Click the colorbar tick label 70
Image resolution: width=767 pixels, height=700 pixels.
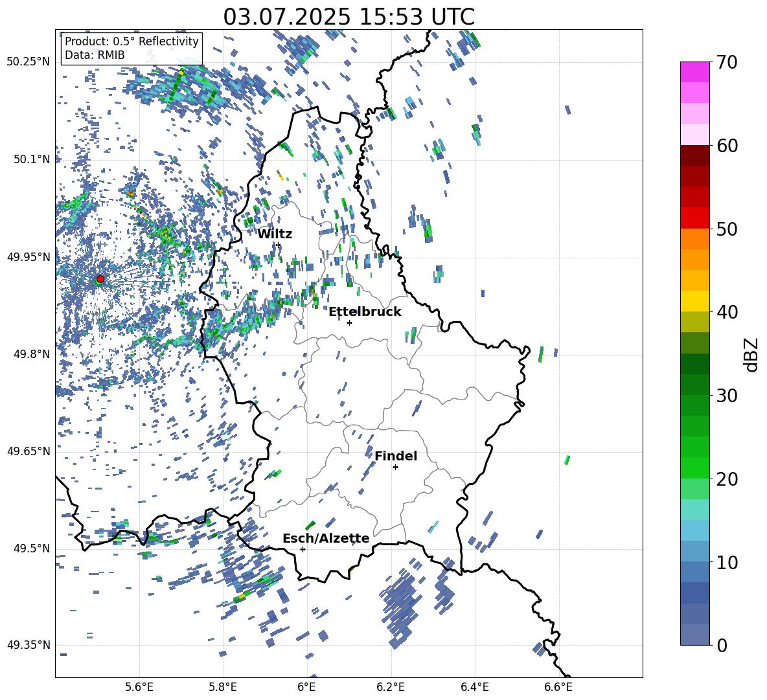coord(727,62)
